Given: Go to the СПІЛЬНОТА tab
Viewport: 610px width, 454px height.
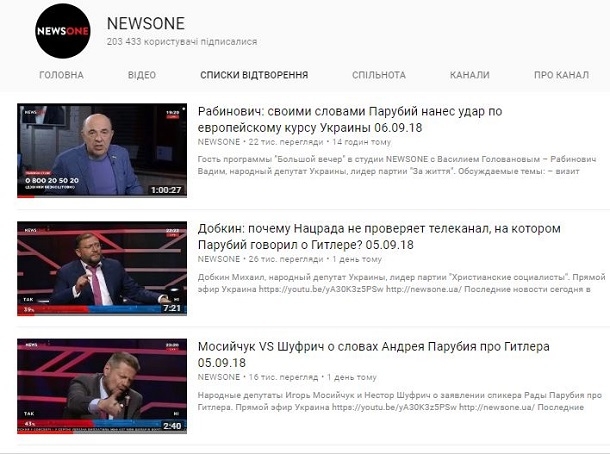Looking at the screenshot, I should pos(379,75).
